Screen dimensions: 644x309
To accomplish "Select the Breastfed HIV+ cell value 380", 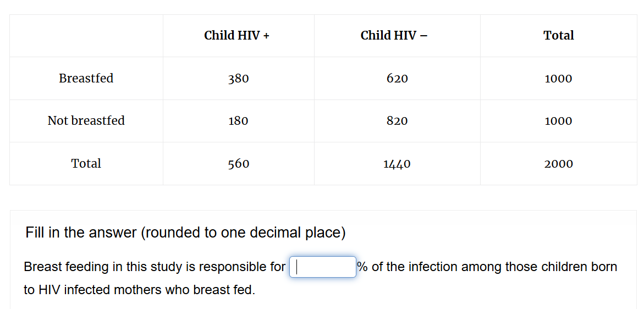I will coord(239,79).
